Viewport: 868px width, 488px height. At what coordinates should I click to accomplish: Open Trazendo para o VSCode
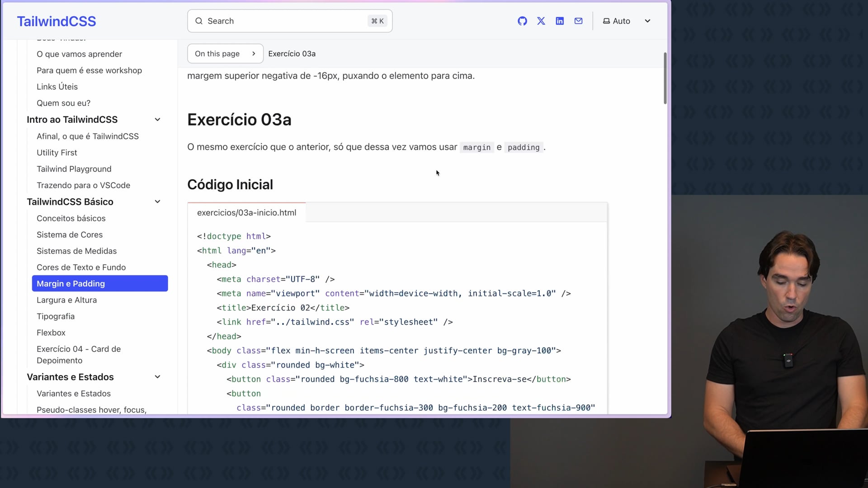83,185
